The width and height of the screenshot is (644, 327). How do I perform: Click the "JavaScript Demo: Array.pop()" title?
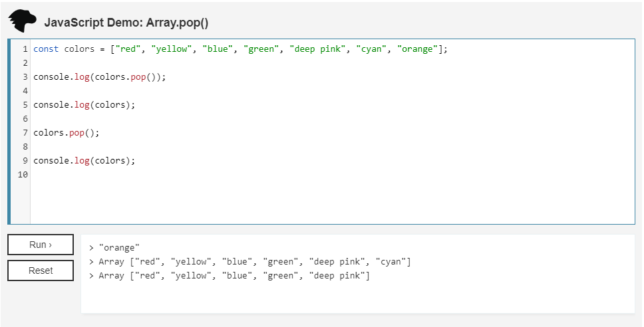coord(126,23)
